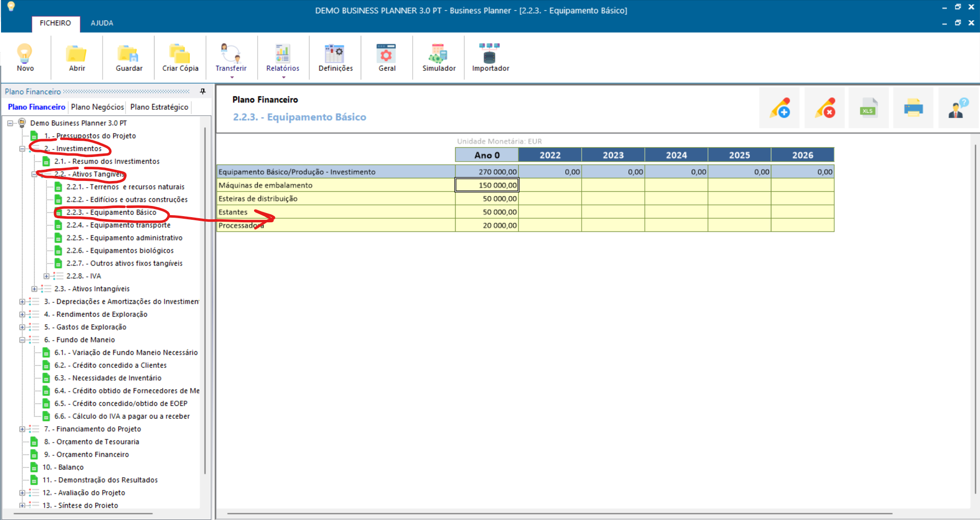Image resolution: width=980 pixels, height=520 pixels.
Task: Expand the 5. Gastos de Exploração node
Action: point(22,327)
